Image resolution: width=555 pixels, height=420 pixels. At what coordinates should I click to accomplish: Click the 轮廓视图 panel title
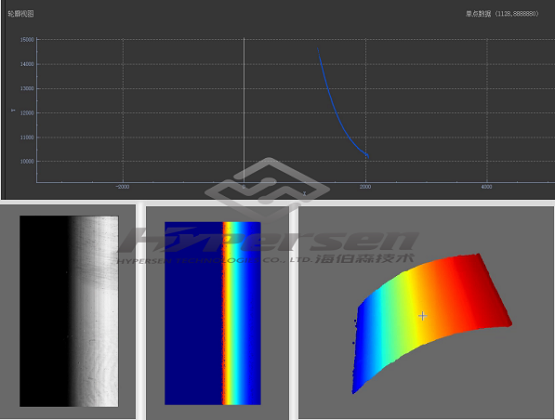click(x=21, y=14)
